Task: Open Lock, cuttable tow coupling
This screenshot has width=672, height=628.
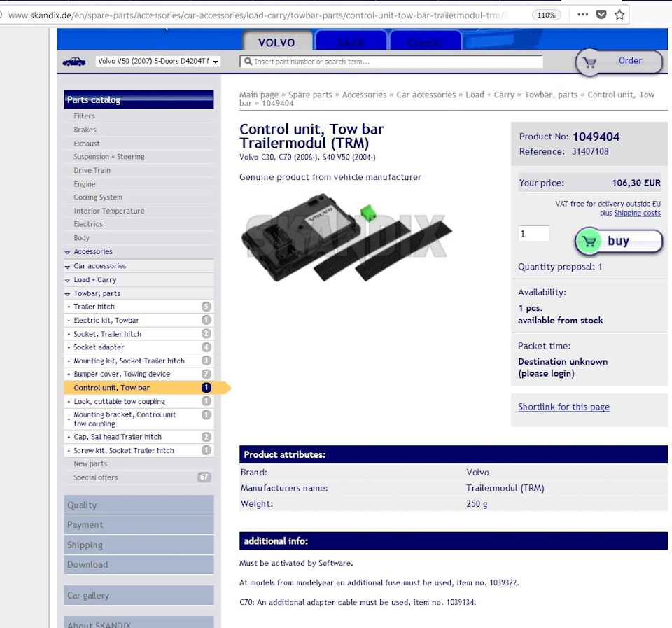Action: [139, 401]
